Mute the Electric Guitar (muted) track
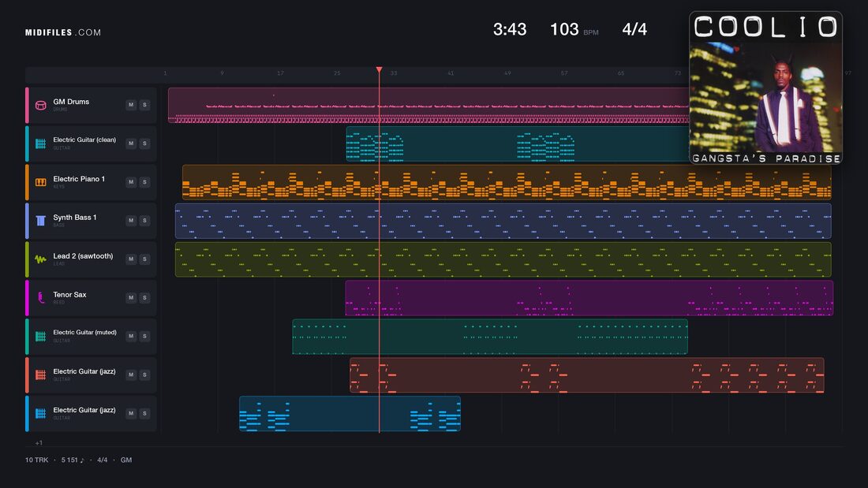Image resolution: width=868 pixels, height=488 pixels. pos(131,336)
